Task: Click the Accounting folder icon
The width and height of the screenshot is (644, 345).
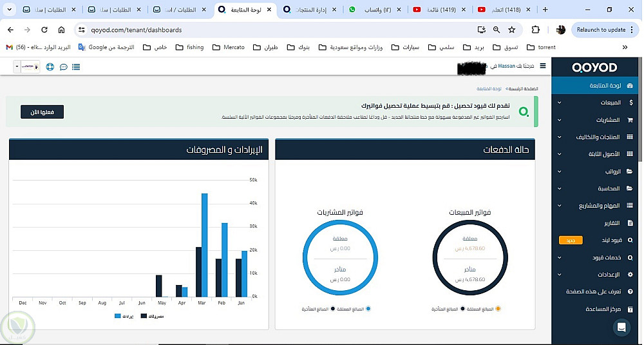Action: 630,188
